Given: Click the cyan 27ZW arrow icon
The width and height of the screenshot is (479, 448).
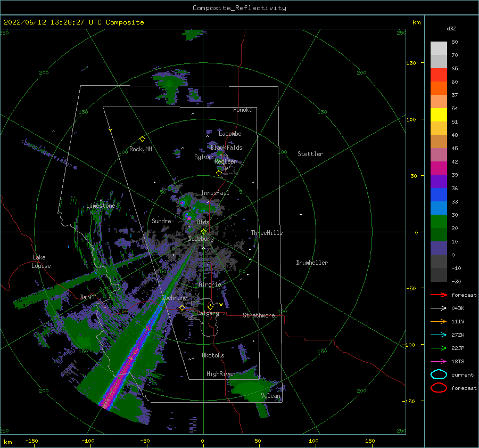Looking at the screenshot, I should click(439, 335).
